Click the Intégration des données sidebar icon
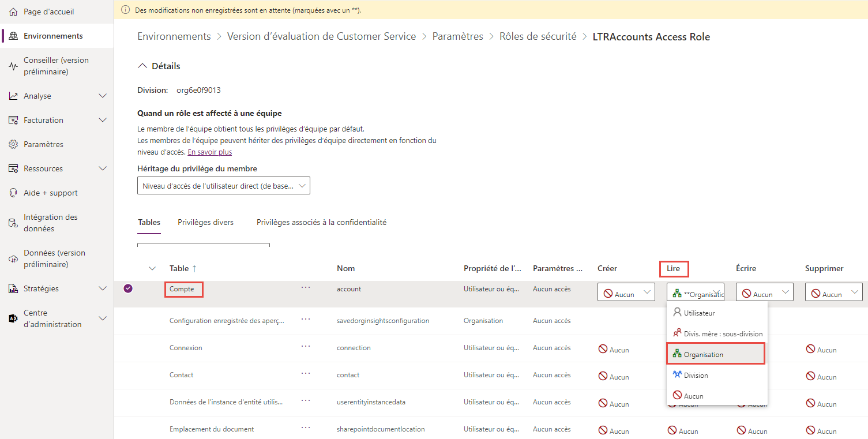Image resolution: width=868 pixels, height=439 pixels. pyautogui.click(x=13, y=223)
